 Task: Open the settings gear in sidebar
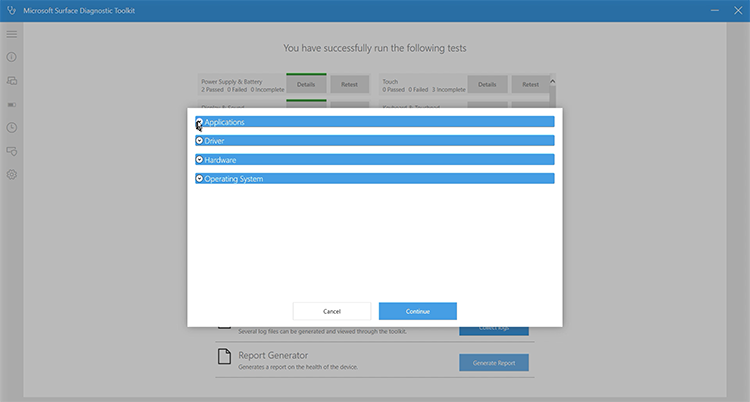click(12, 174)
